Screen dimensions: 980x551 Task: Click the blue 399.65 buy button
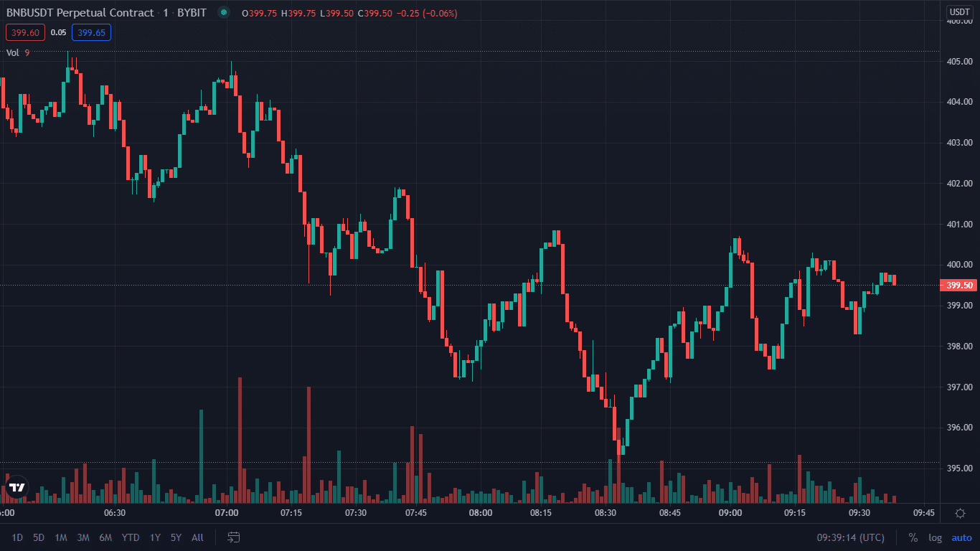click(x=91, y=32)
